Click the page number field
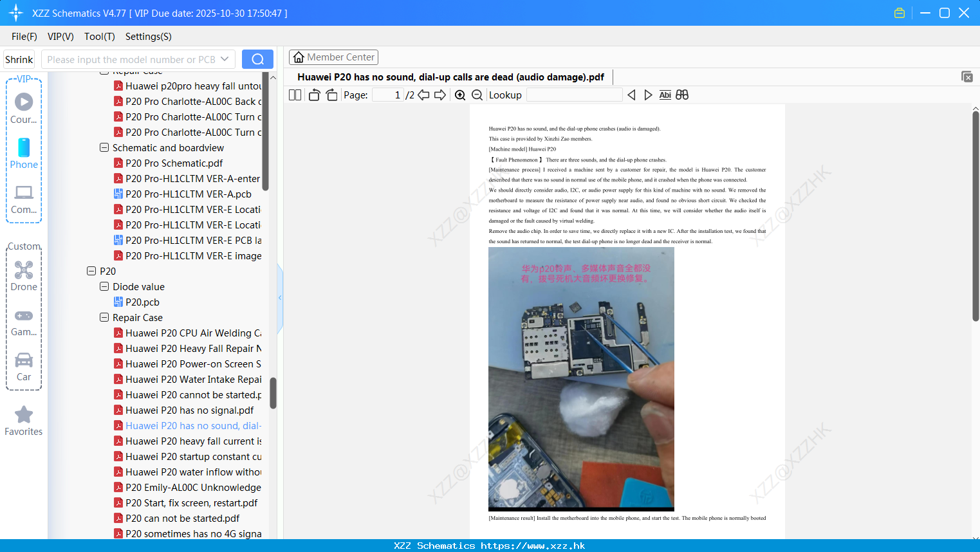This screenshot has width=980, height=552. (388, 95)
